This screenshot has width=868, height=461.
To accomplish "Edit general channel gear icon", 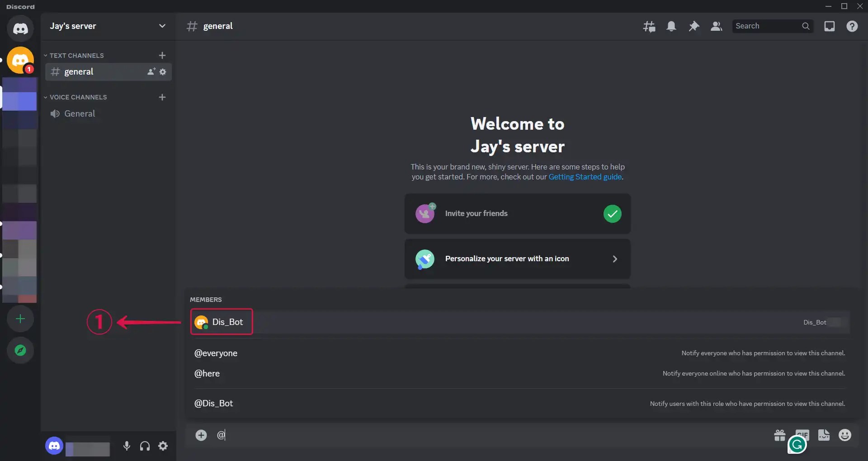I will 163,72.
